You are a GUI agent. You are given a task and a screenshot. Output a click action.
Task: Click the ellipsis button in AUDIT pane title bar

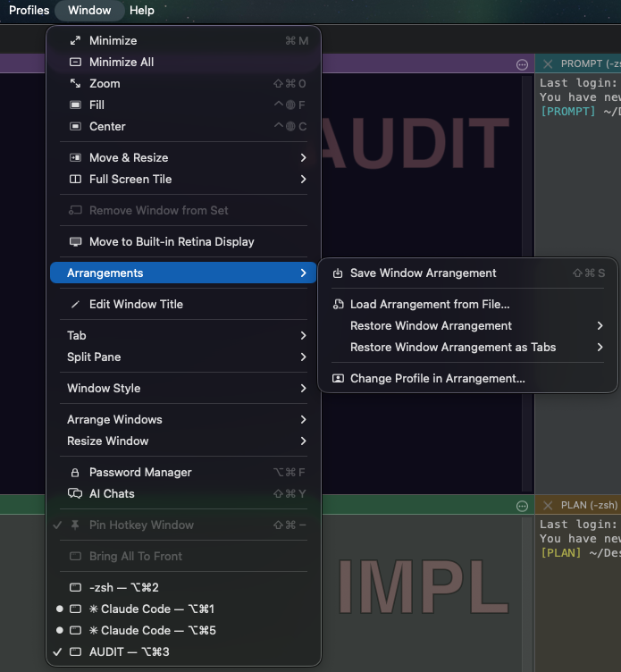pyautogui.click(x=522, y=64)
